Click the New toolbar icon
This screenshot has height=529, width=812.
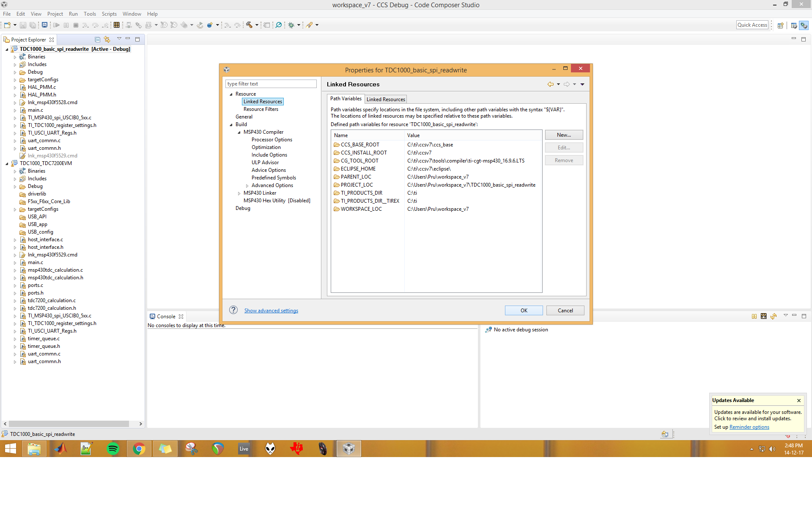[x=7, y=25]
